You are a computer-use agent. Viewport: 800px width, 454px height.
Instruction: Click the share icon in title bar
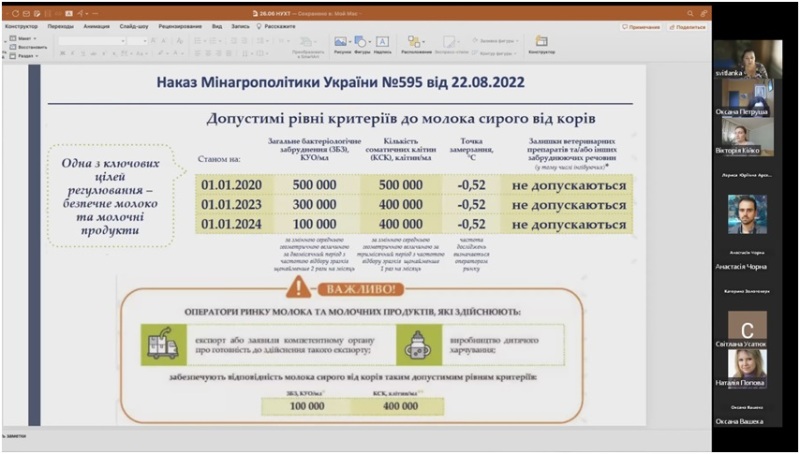pyautogui.click(x=704, y=14)
